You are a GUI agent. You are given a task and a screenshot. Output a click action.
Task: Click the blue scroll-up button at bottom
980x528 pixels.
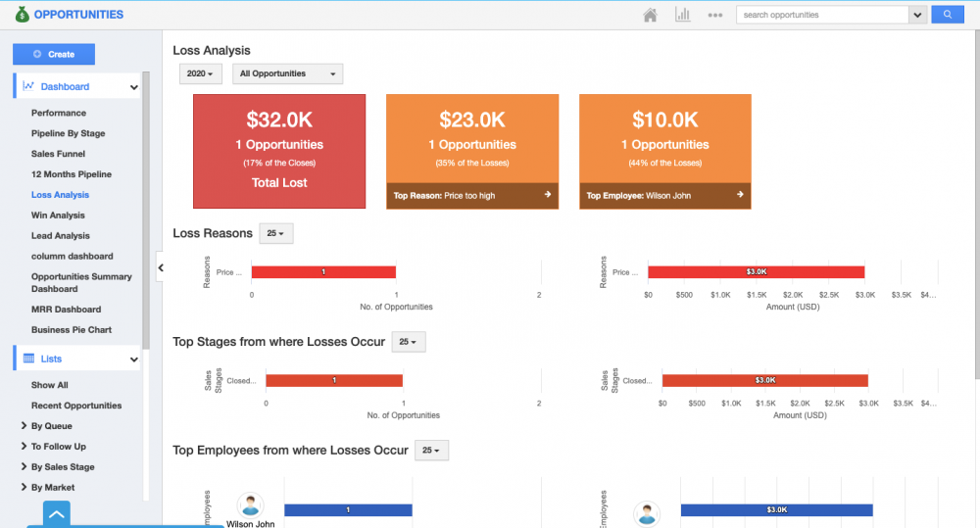pyautogui.click(x=57, y=513)
